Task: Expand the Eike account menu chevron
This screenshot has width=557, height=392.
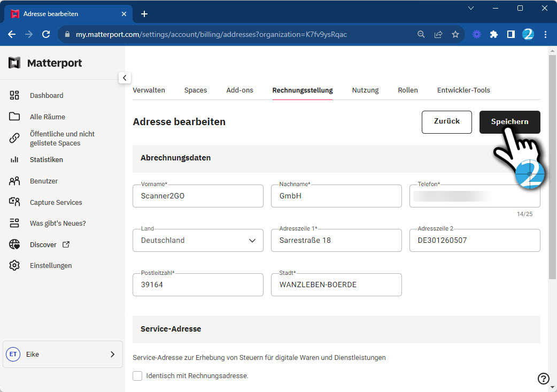Action: click(113, 355)
